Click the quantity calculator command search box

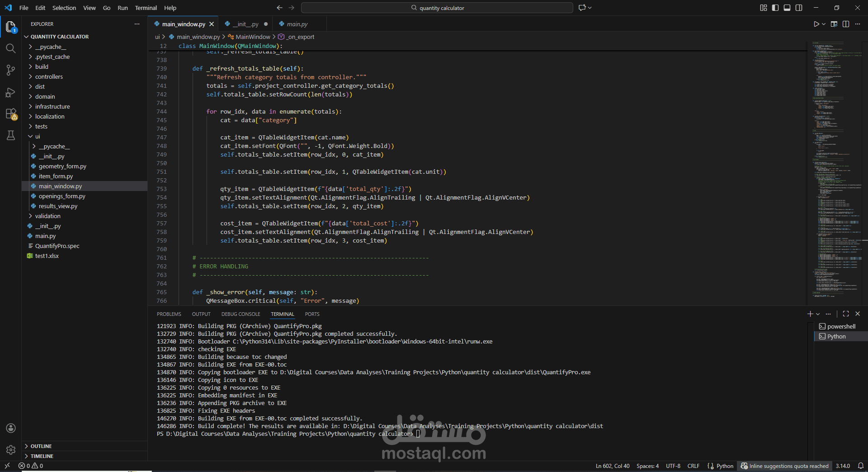click(x=437, y=8)
